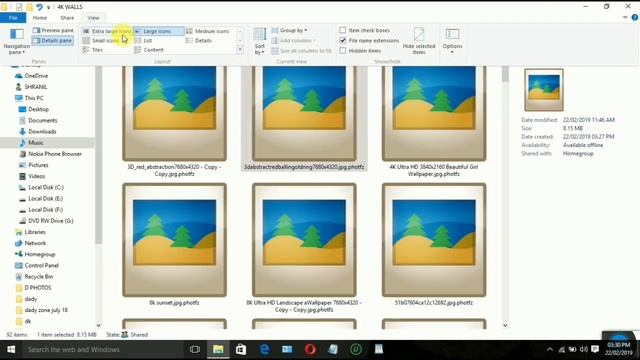Open the Quick Access Toolbar dropdown arrow
640x360 pixels.
pyautogui.click(x=49, y=7)
